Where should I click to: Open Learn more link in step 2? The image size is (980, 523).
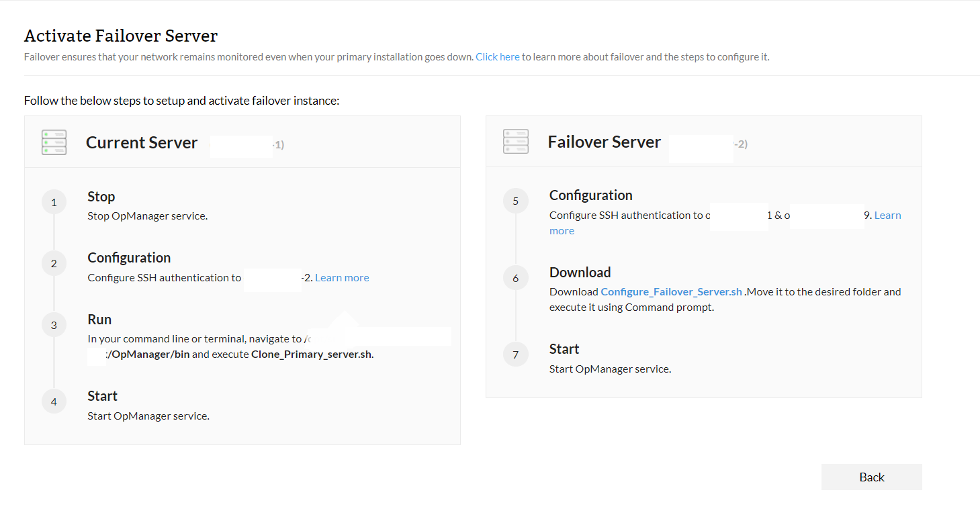click(342, 278)
